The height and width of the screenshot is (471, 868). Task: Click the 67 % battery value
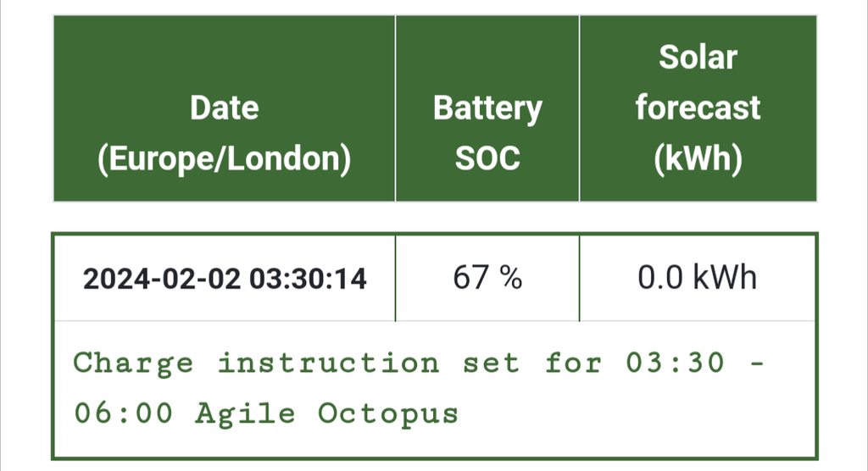[x=487, y=278]
